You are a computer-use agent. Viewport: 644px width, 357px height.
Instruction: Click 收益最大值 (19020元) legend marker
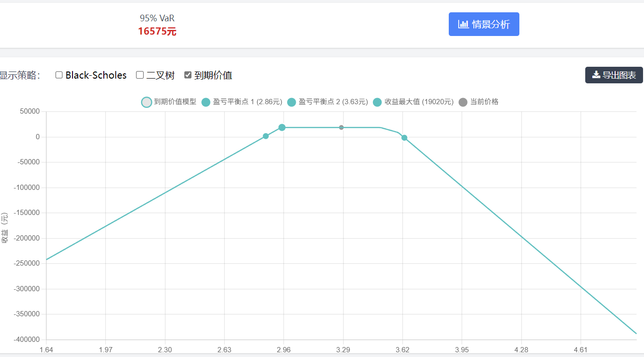[x=377, y=102]
